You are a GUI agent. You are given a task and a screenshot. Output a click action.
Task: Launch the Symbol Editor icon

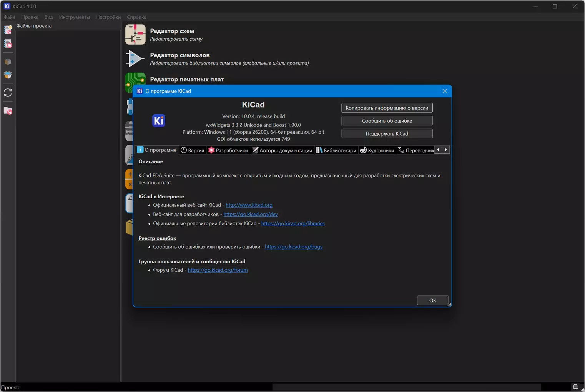coord(135,59)
